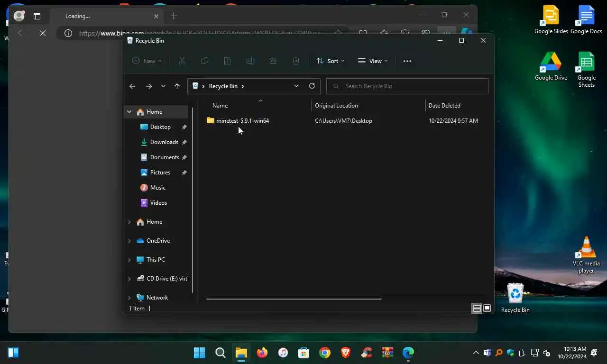
Task: Open address bar history dropdown chevron
Action: pyautogui.click(x=296, y=86)
